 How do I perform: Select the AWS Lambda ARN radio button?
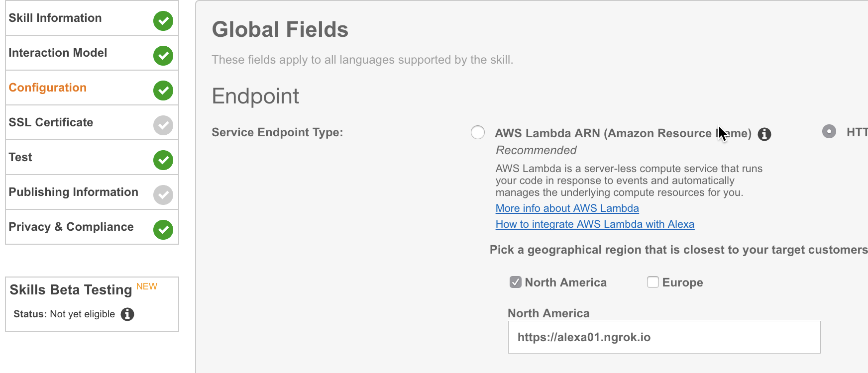(478, 132)
